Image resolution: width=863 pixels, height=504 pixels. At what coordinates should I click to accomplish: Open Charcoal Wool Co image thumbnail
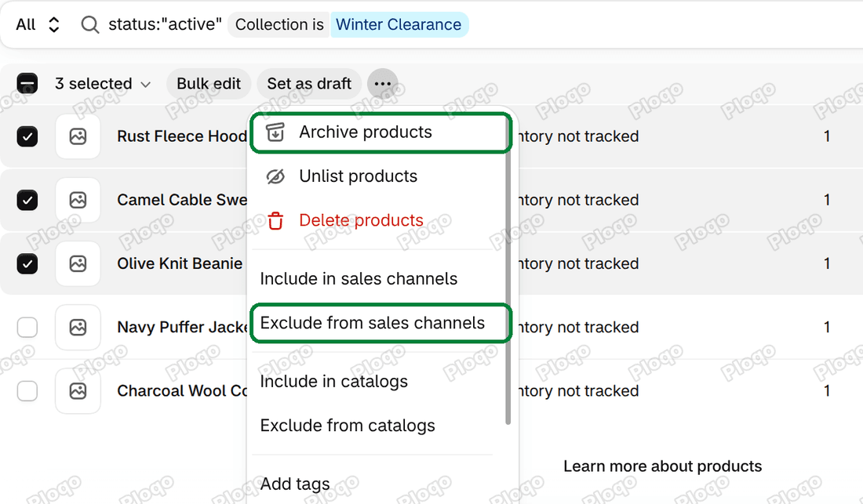(x=78, y=391)
